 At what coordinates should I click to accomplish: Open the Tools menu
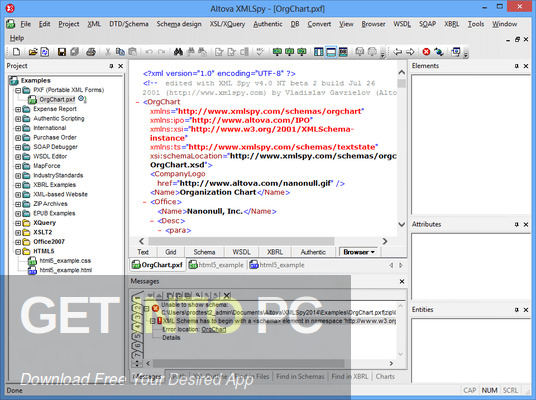point(476,24)
